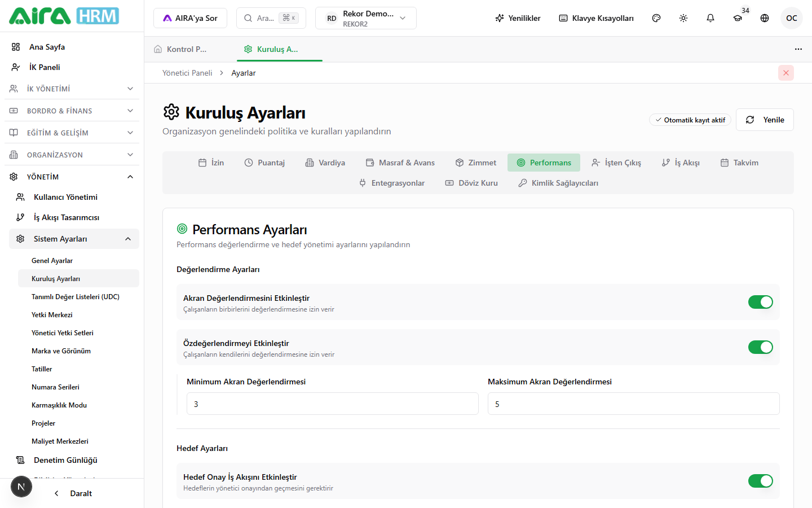Click the Kuruluş Ayarları gear heading icon

pyautogui.click(x=171, y=112)
